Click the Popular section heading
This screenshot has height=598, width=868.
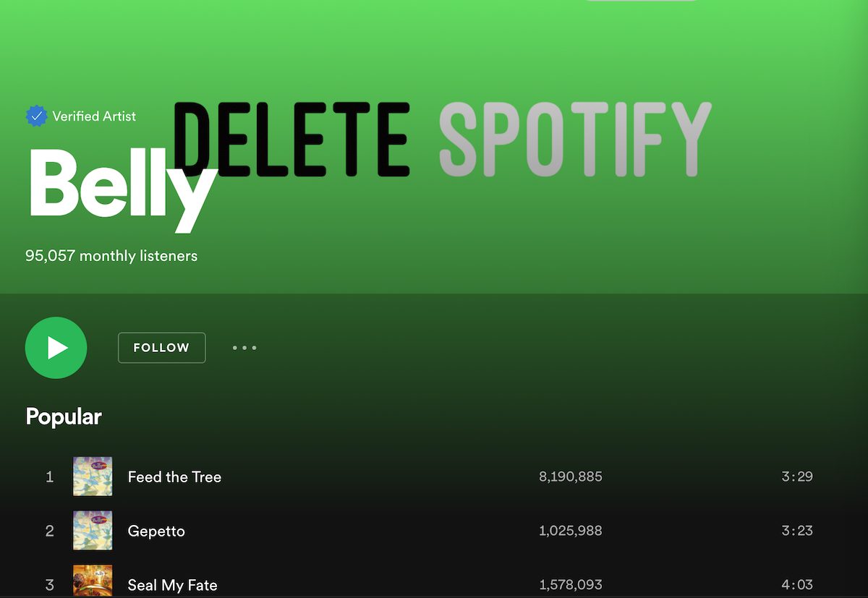tap(63, 417)
